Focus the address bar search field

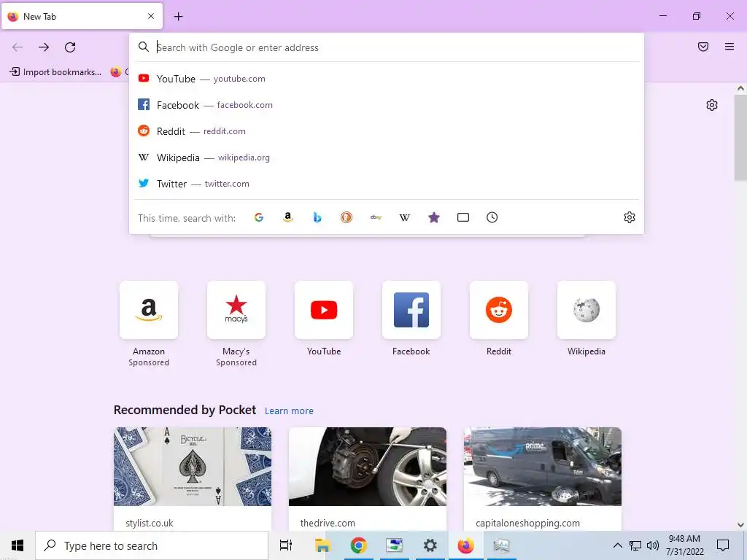click(x=386, y=47)
